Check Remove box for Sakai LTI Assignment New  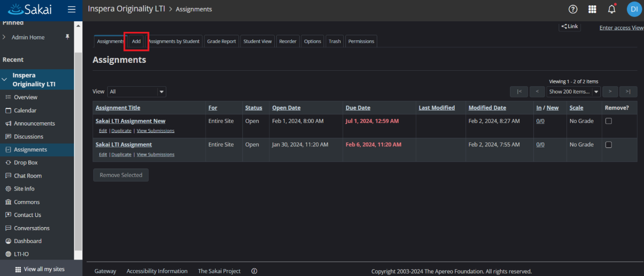(x=608, y=121)
